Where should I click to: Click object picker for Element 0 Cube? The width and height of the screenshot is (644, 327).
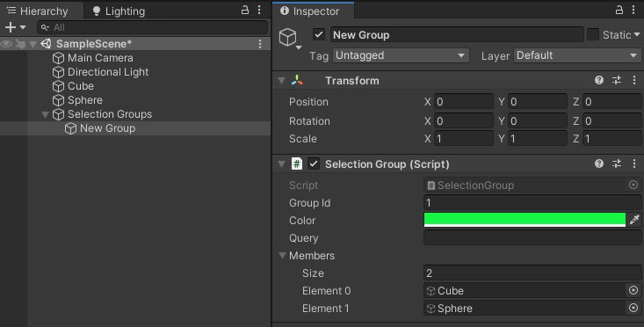coord(633,290)
